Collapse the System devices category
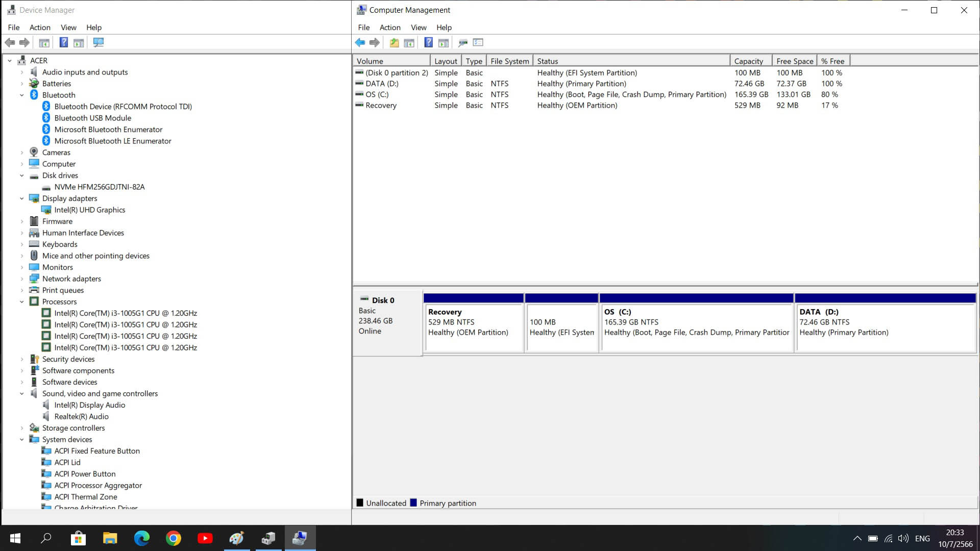This screenshot has width=980, height=551. click(22, 440)
